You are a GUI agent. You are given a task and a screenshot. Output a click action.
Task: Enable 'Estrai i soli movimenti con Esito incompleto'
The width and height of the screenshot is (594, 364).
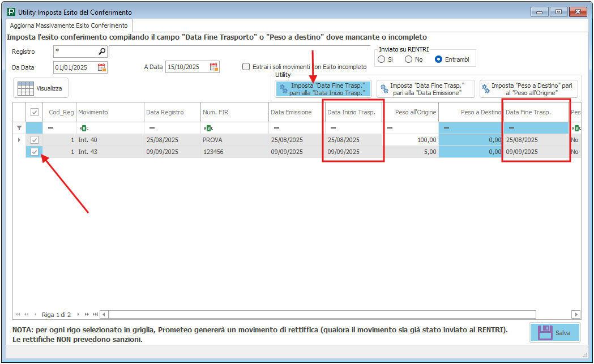[x=246, y=67]
